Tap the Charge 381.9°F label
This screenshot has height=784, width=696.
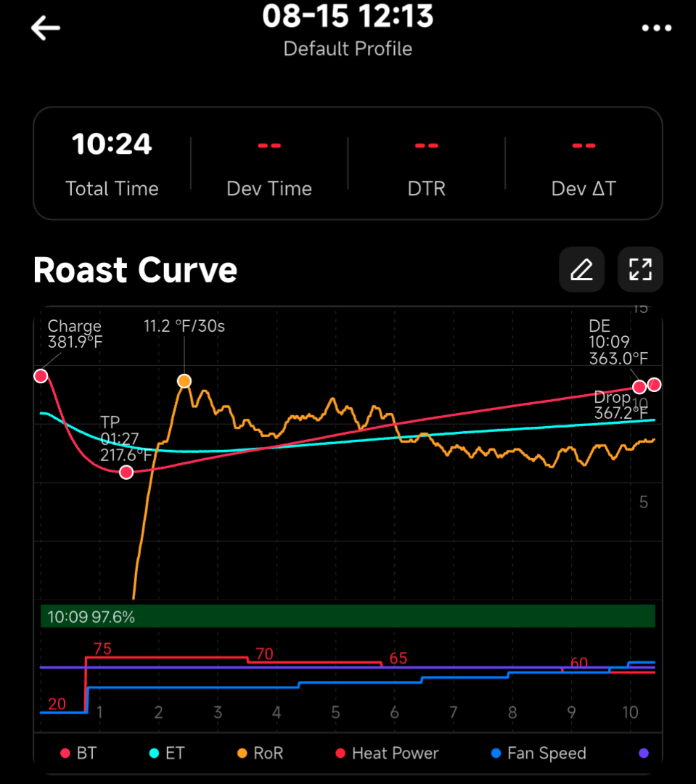(75, 334)
